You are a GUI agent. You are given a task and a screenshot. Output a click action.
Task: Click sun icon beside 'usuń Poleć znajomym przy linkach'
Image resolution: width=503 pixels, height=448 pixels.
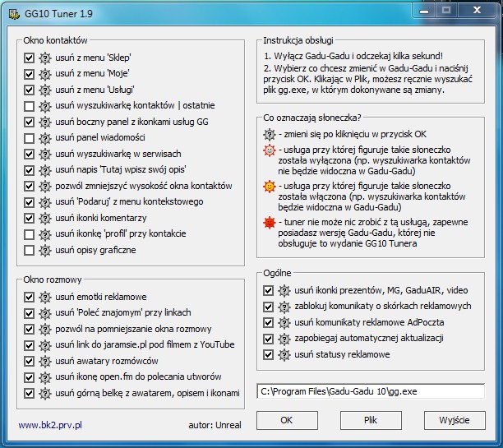pos(45,313)
